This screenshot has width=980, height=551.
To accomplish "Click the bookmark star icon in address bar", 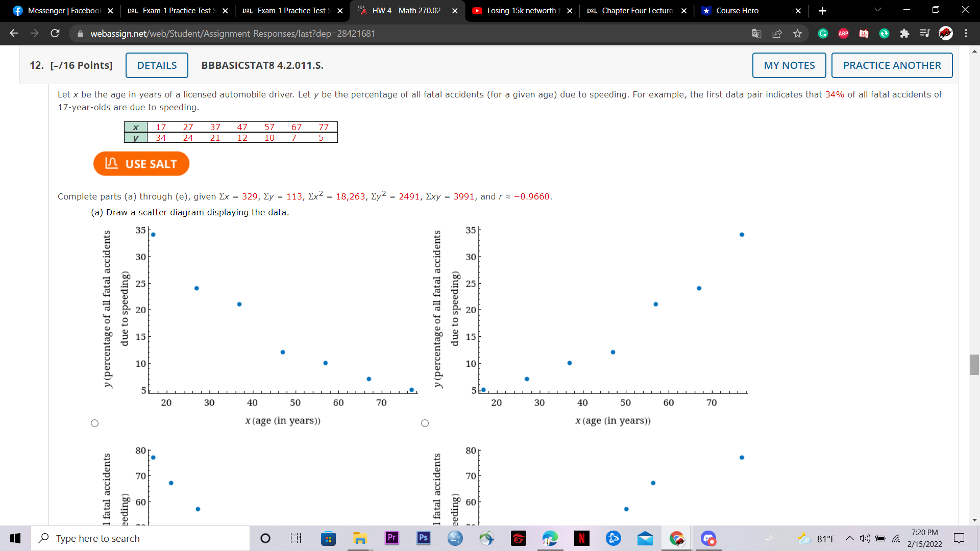I will pos(797,34).
